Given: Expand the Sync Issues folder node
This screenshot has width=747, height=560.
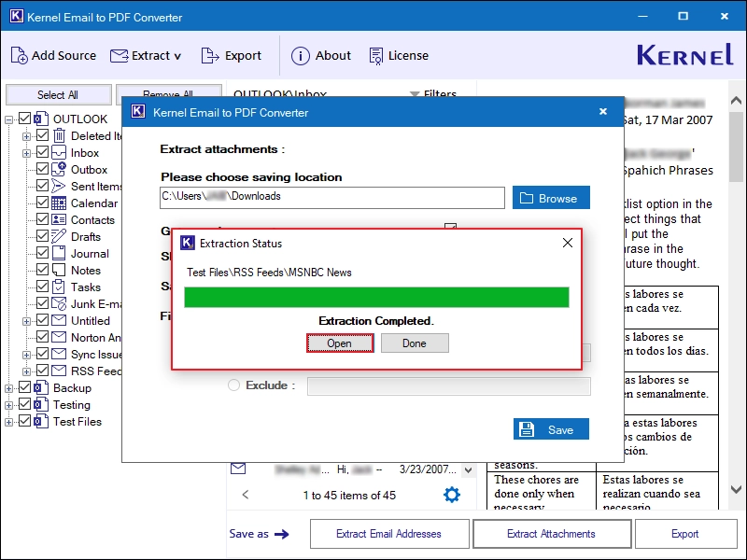Looking at the screenshot, I should pos(26,355).
